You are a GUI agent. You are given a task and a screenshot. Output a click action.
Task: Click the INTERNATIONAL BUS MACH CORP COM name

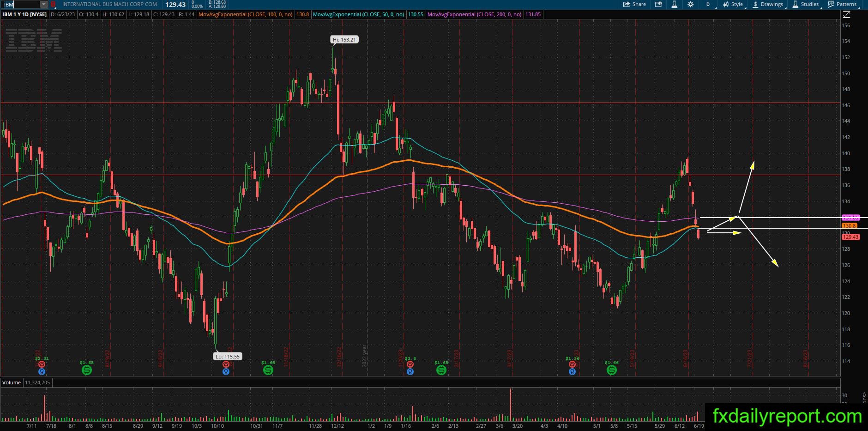coord(109,4)
